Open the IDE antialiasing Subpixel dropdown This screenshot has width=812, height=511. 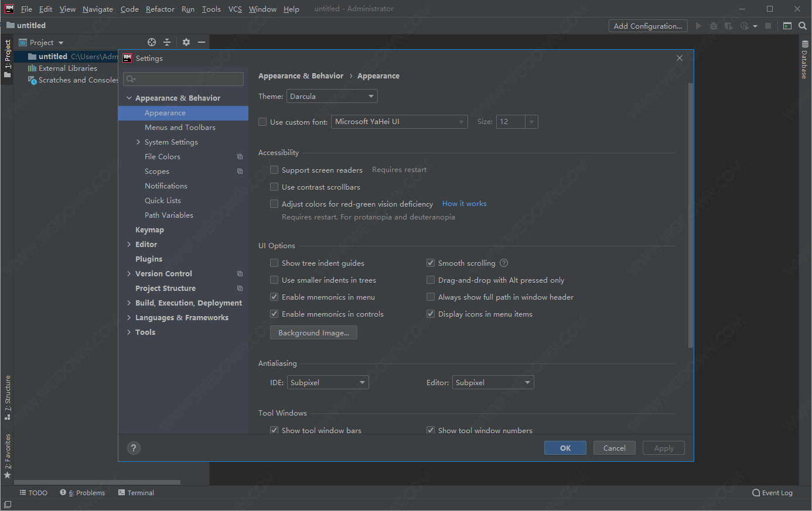(x=327, y=383)
